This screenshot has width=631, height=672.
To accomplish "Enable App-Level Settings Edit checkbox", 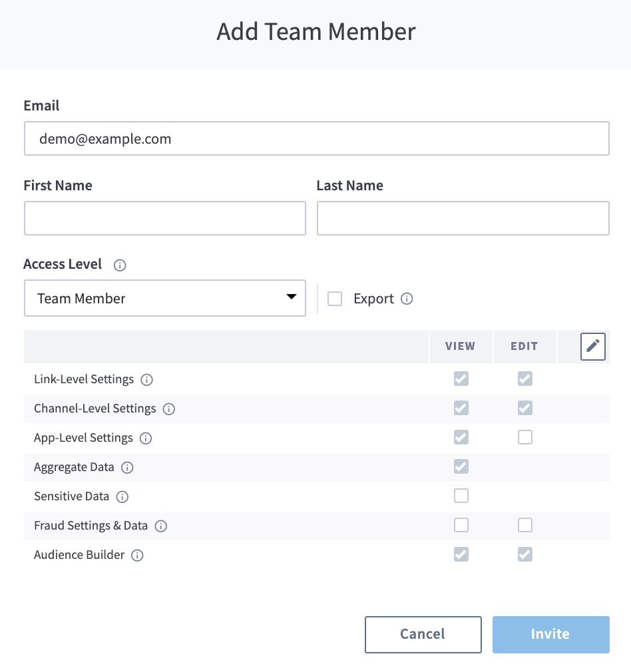I will [525, 437].
